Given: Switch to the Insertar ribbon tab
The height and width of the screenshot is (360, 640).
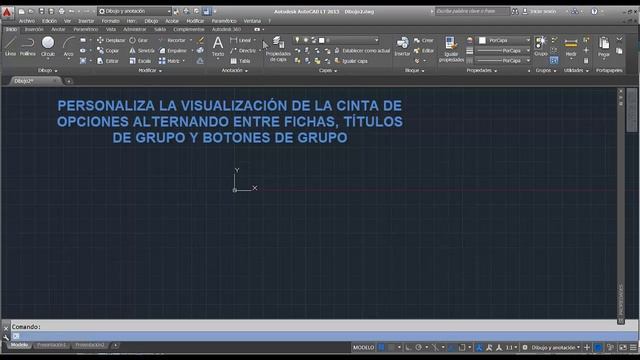Looking at the screenshot, I should (x=34, y=29).
